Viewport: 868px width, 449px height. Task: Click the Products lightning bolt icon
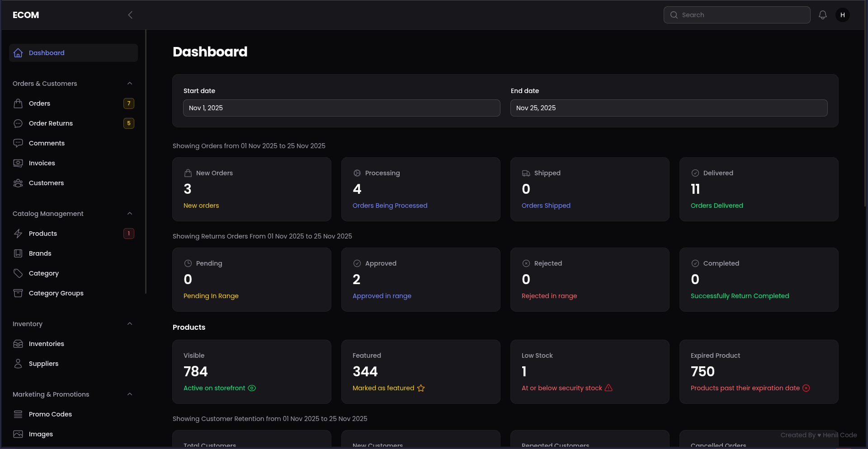pyautogui.click(x=18, y=234)
